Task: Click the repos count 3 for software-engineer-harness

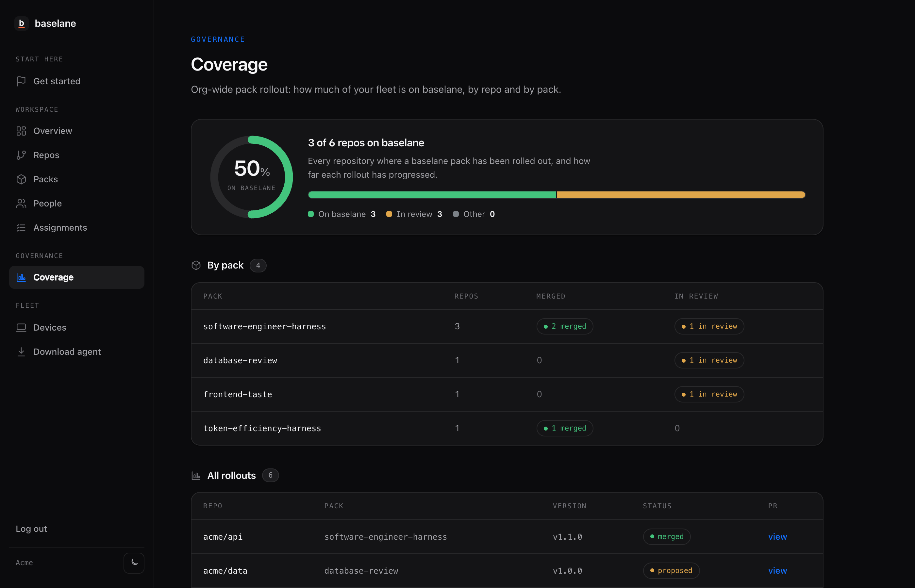Action: point(457,326)
